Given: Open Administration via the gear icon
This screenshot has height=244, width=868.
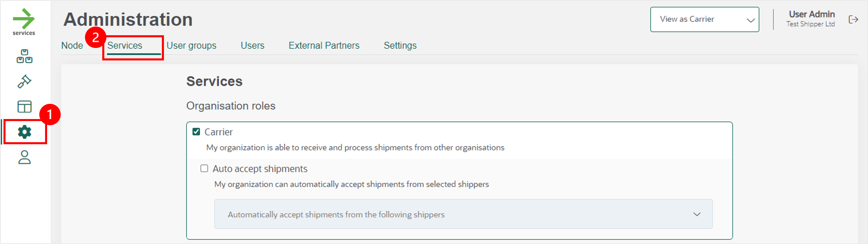Looking at the screenshot, I should click(x=25, y=132).
